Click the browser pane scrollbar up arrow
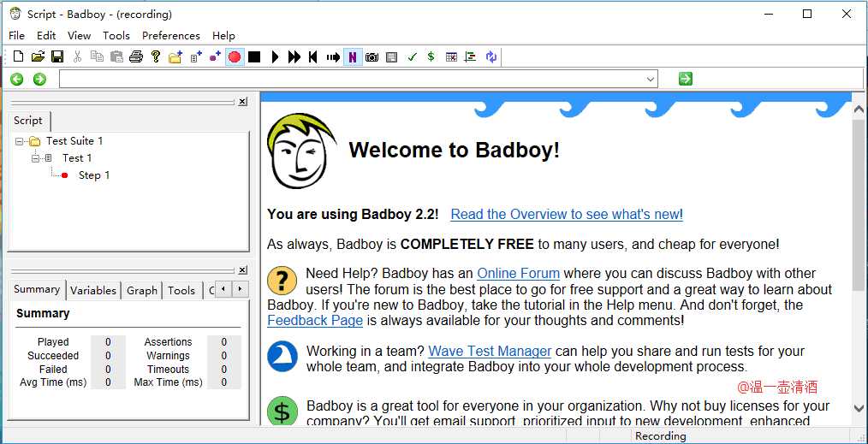868x444 pixels. click(x=859, y=110)
